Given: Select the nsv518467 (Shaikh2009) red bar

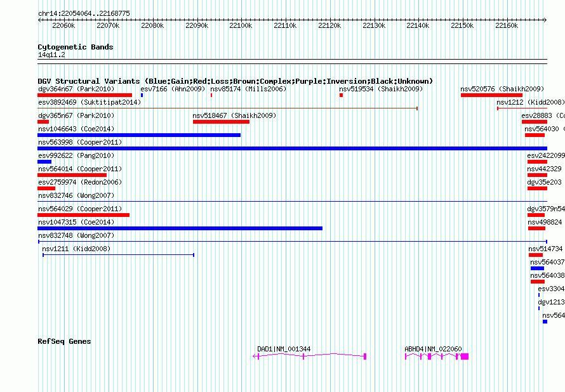Looking at the screenshot, I should [222, 122].
